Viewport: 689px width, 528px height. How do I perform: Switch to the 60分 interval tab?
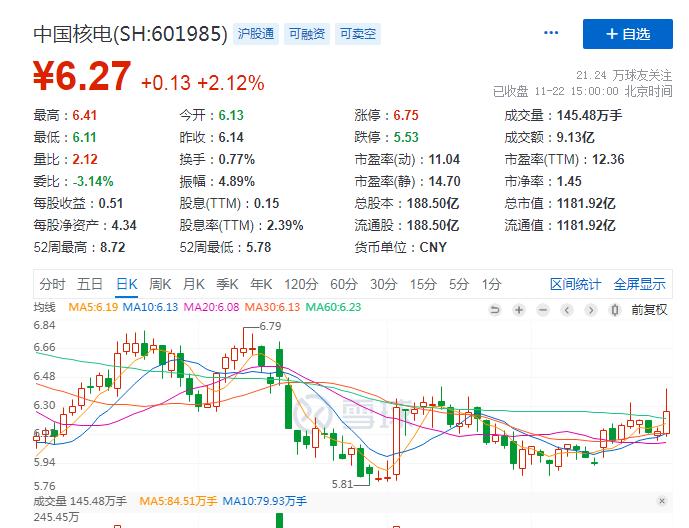(344, 284)
